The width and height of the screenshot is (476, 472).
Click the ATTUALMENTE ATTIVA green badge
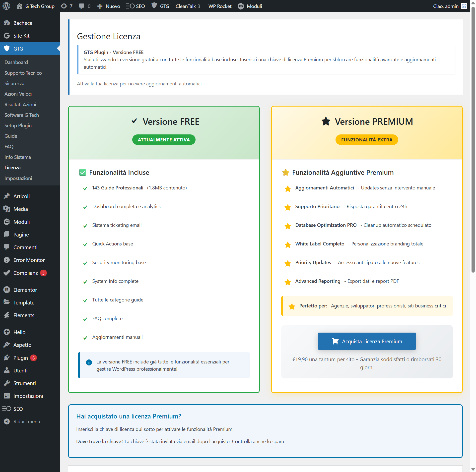(x=164, y=140)
